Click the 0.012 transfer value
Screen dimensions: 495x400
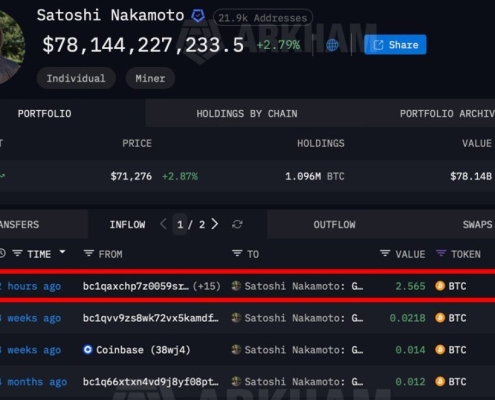[x=410, y=382]
